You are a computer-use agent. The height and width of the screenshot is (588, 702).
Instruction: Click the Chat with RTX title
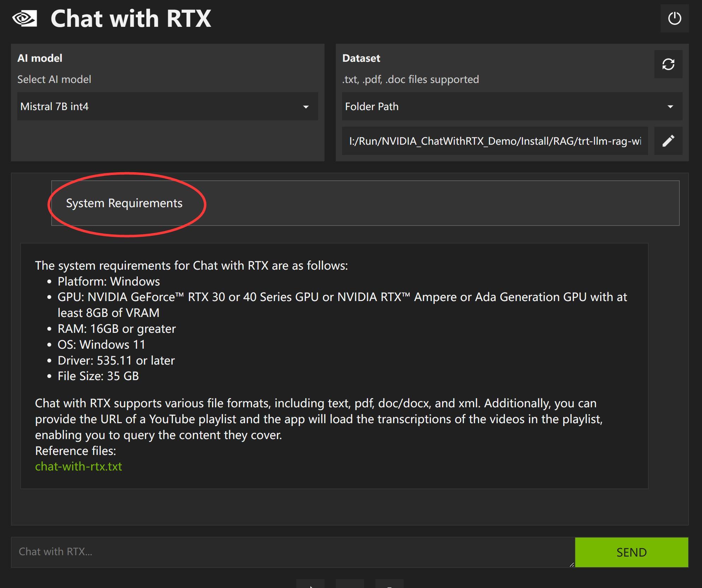[131, 18]
